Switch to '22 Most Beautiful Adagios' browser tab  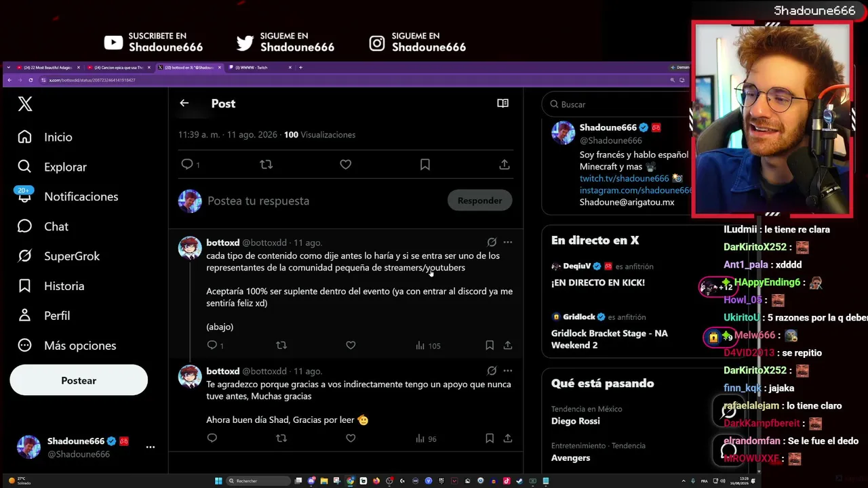coord(47,67)
